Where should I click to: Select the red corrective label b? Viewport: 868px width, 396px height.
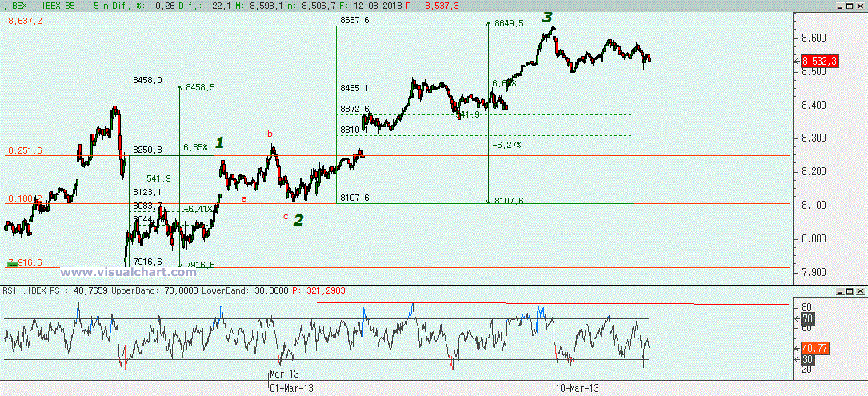[x=270, y=134]
